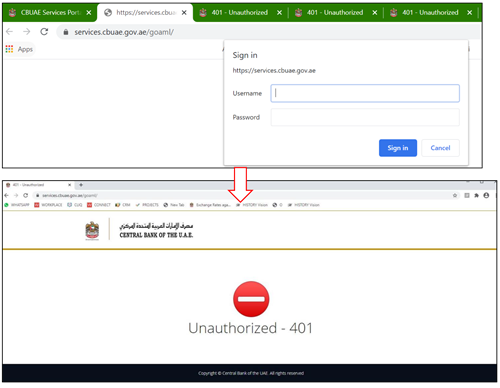Click the forward arrow in upper browser
The image size is (500, 388).
[27, 32]
